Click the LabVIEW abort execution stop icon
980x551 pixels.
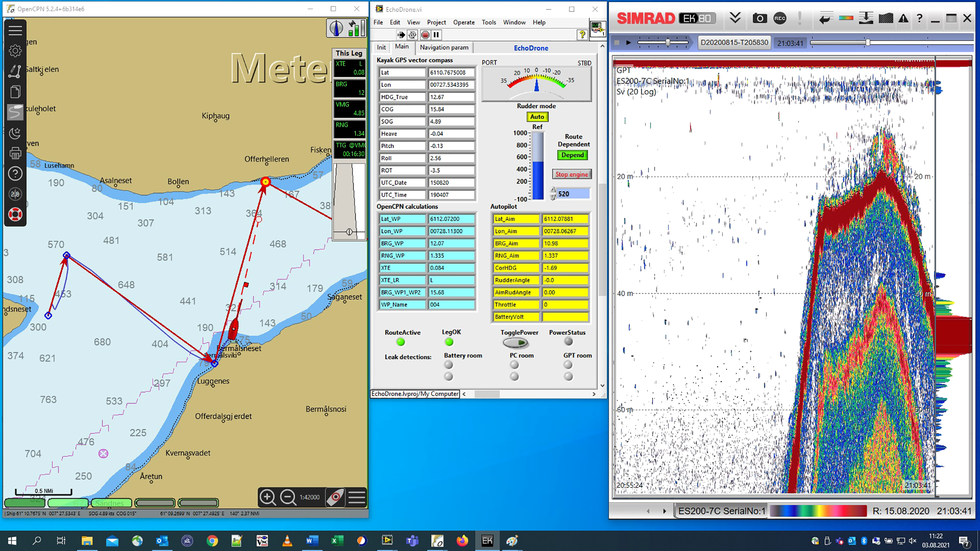(425, 35)
